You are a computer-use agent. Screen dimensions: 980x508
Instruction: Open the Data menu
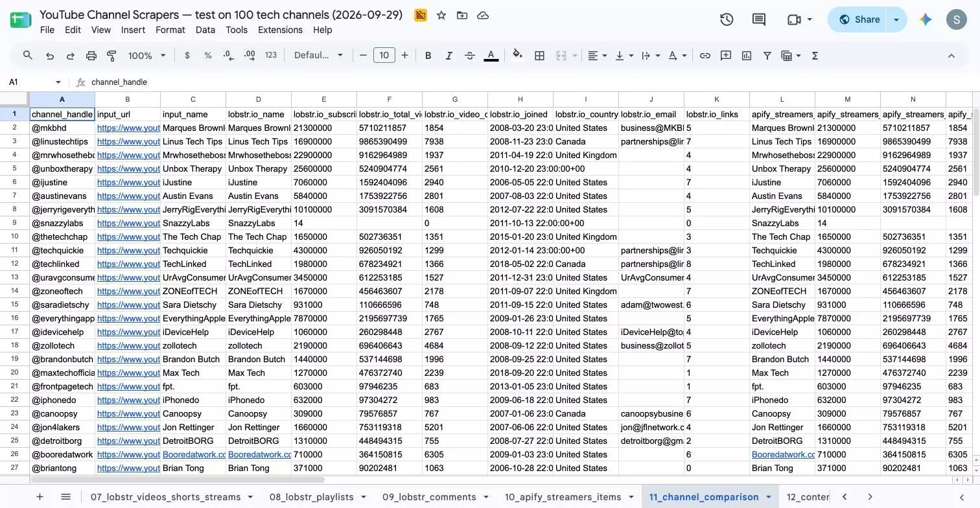[x=205, y=30]
